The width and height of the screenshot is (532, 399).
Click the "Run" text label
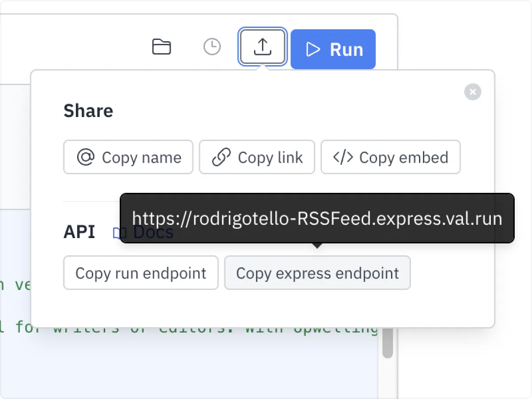pyautogui.click(x=346, y=50)
